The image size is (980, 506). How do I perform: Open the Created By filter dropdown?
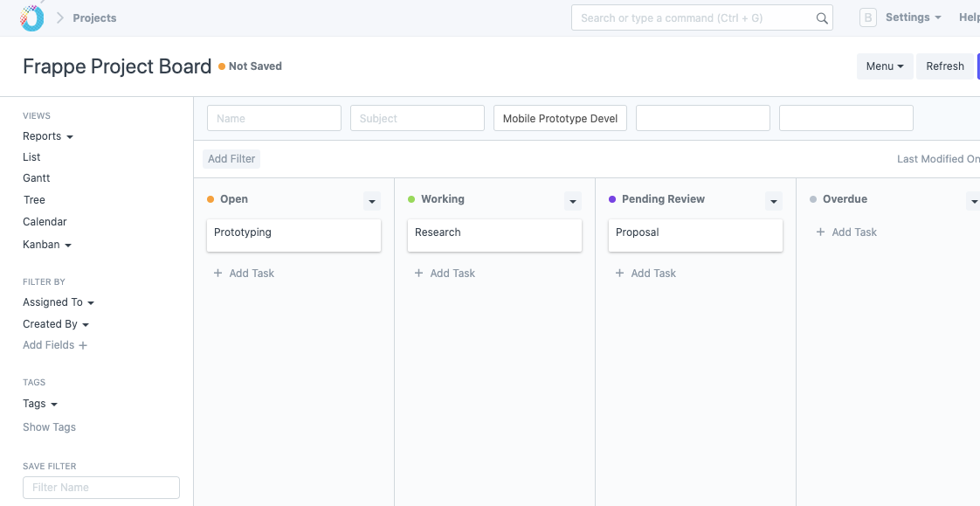tap(56, 324)
